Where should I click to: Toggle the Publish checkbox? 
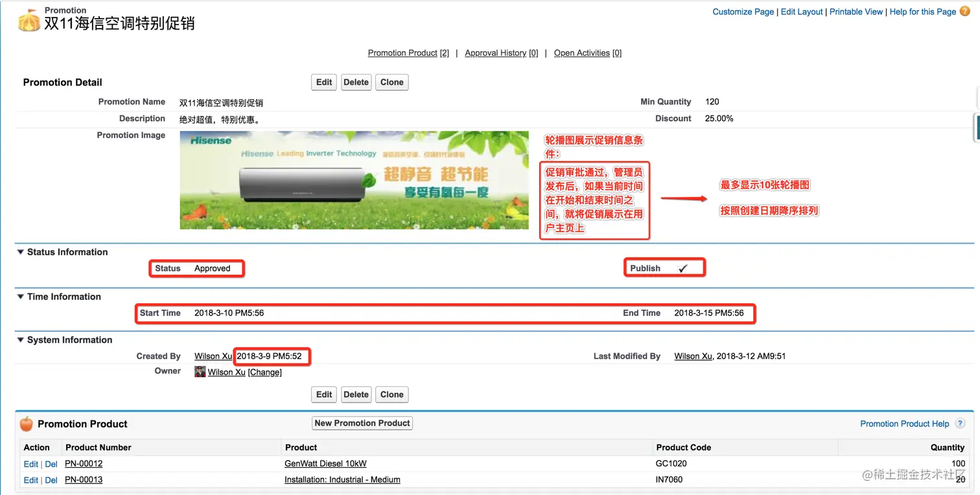coord(682,268)
